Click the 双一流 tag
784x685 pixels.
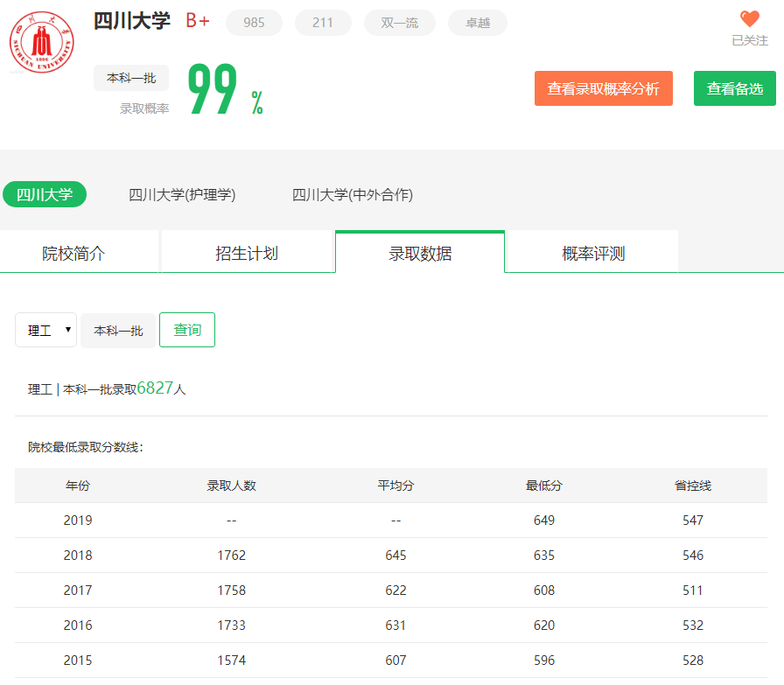click(x=400, y=23)
